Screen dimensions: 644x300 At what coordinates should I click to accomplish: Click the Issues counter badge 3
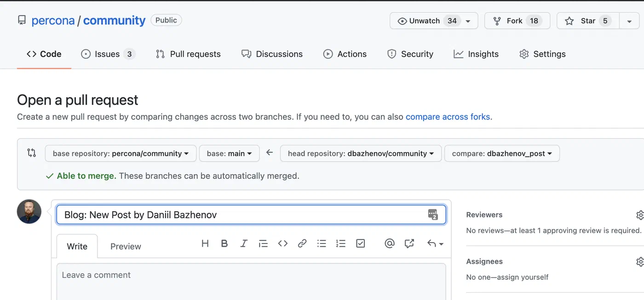(129, 54)
